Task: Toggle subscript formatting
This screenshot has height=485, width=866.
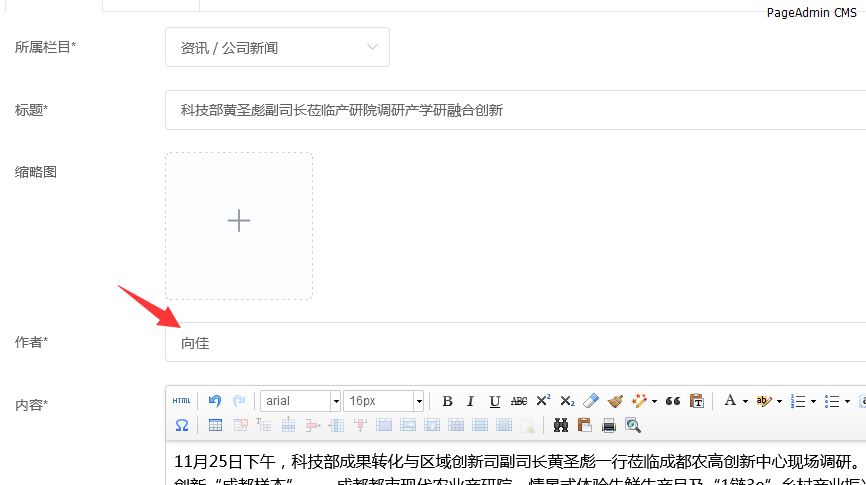Action: click(x=567, y=401)
